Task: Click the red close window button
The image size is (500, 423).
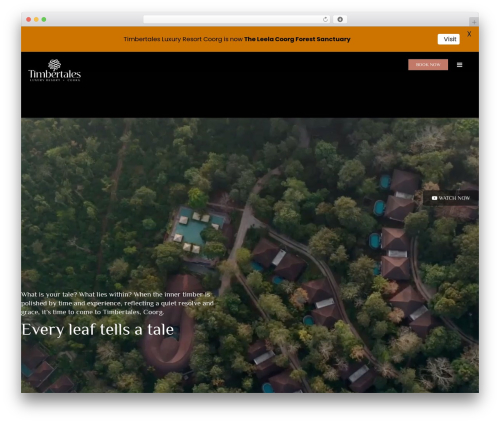Action: (29, 19)
